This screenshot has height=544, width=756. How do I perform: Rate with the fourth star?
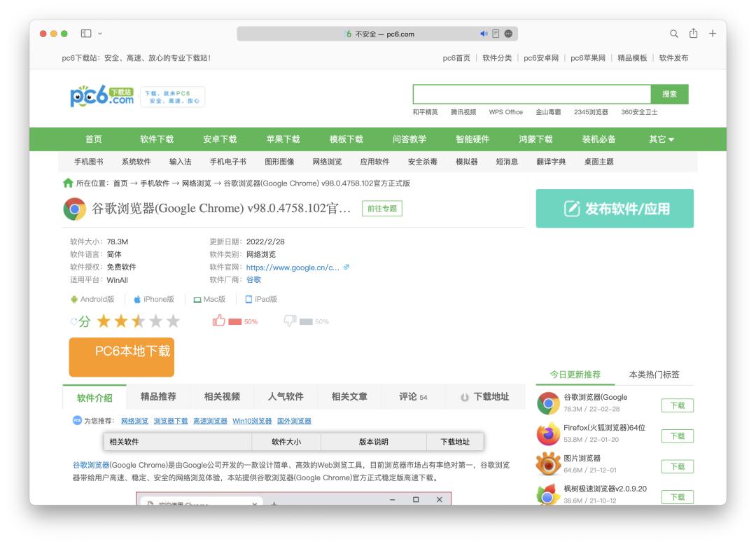(x=155, y=321)
